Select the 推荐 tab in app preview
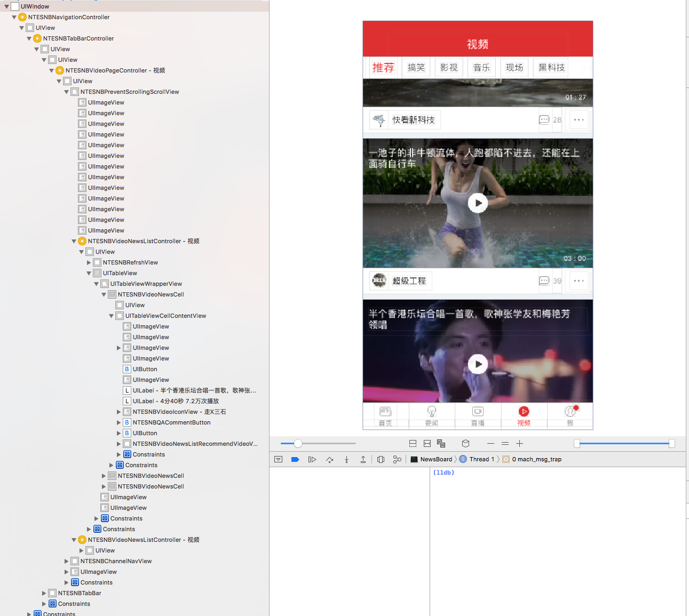The image size is (689, 616). (x=383, y=68)
